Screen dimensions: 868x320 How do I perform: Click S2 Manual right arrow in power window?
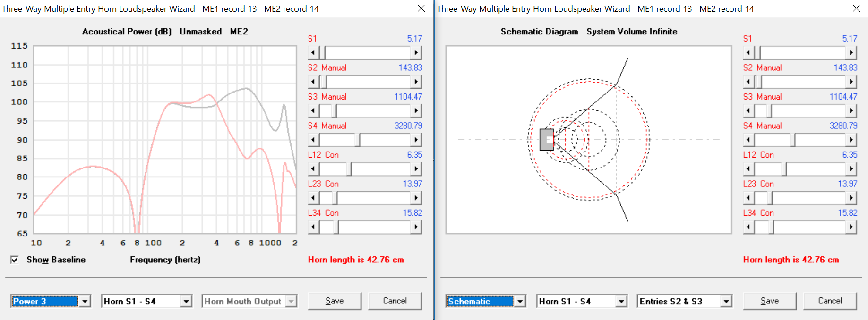point(416,82)
